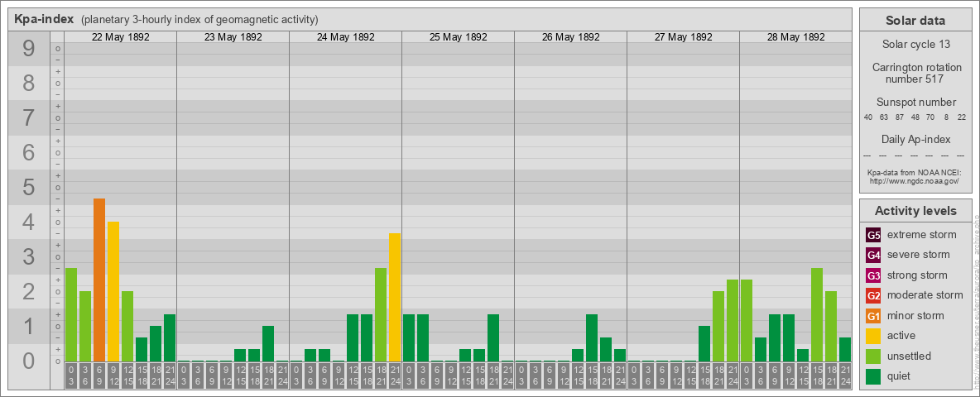This screenshot has height=397, width=980.
Task: Click the 'Solar cycle 13' text
Action: pos(915,45)
